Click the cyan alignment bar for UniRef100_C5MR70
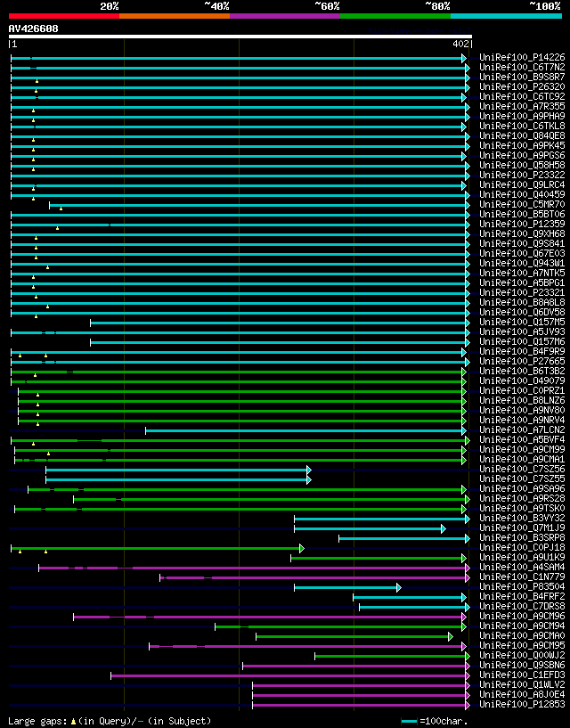Image resolution: width=570 pixels, height=728 pixels. click(259, 205)
